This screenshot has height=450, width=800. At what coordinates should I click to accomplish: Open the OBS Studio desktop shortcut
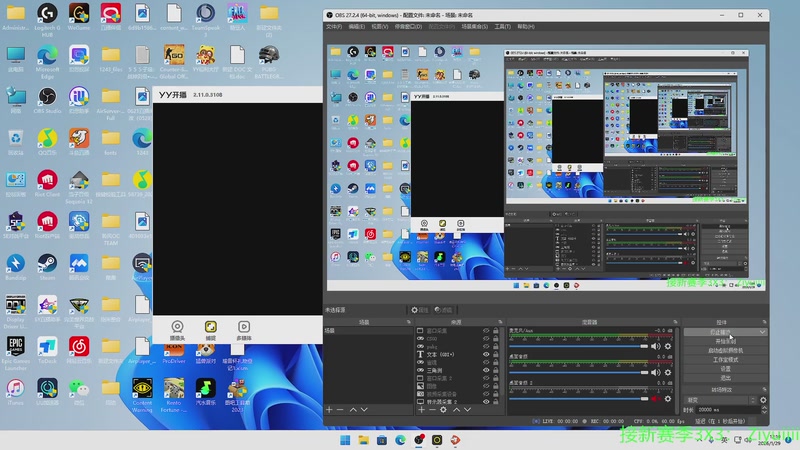click(x=46, y=97)
